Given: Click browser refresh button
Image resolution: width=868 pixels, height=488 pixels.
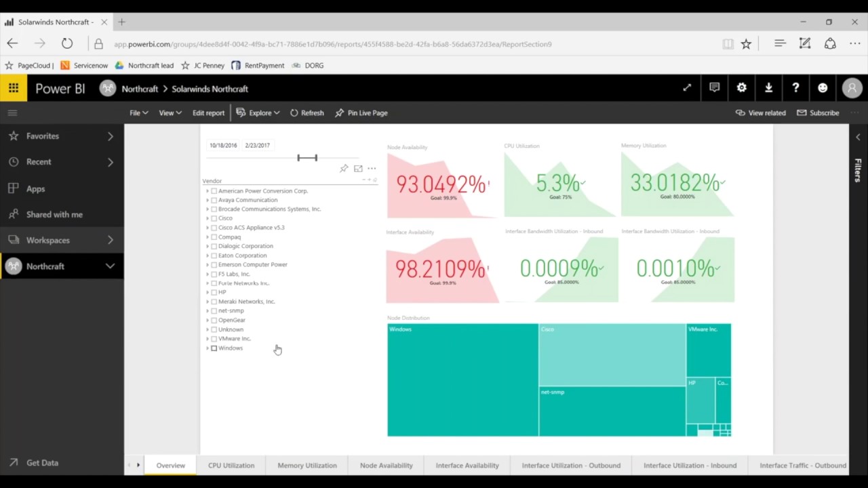Looking at the screenshot, I should (x=67, y=44).
